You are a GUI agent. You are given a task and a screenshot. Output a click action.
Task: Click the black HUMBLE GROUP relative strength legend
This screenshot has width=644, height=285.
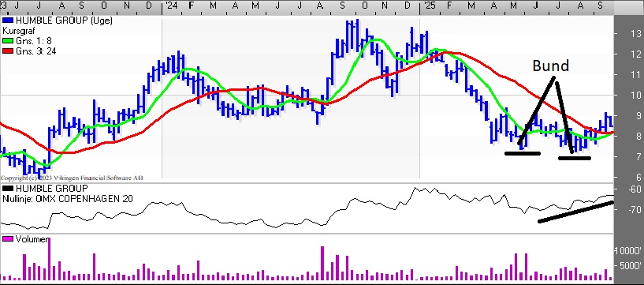click(8, 189)
